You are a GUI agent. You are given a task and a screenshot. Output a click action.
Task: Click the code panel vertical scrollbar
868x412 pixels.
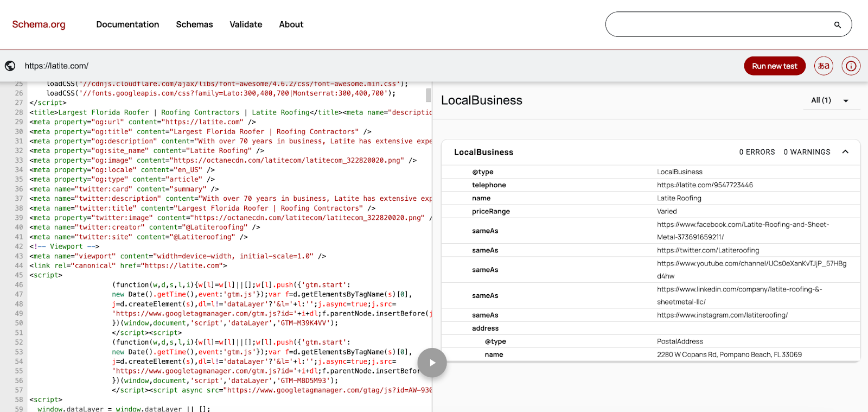[429, 96]
